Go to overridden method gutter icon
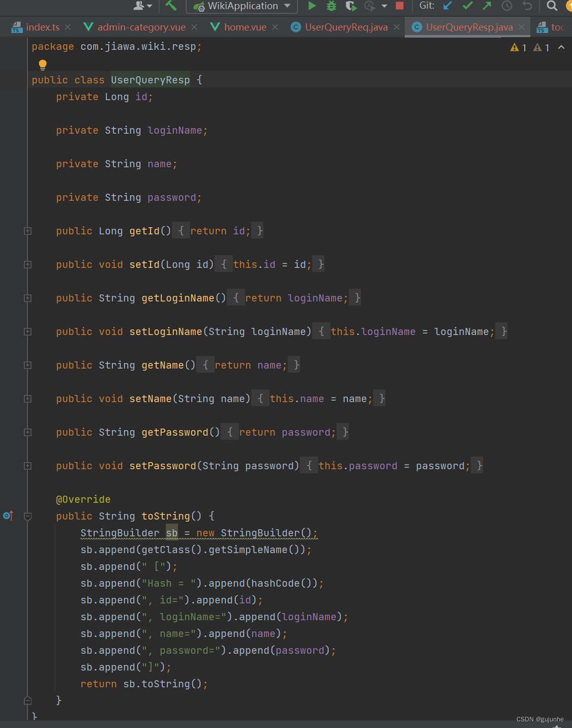This screenshot has height=728, width=572. coord(8,515)
